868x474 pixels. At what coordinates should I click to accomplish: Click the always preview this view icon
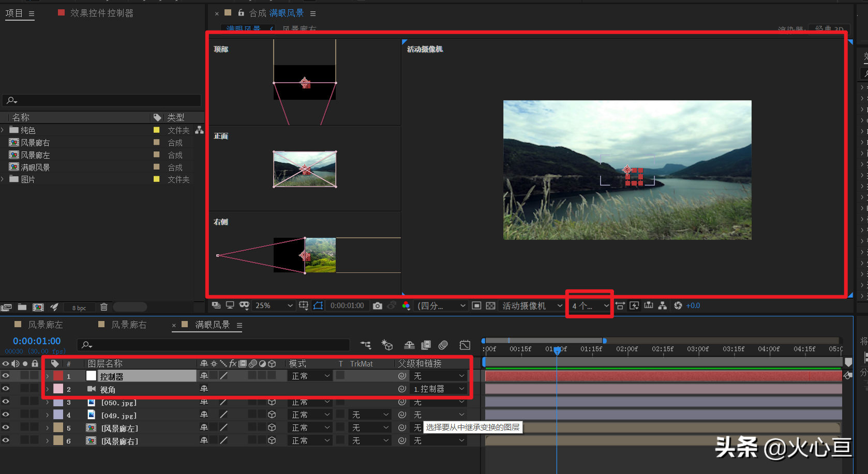point(216,305)
